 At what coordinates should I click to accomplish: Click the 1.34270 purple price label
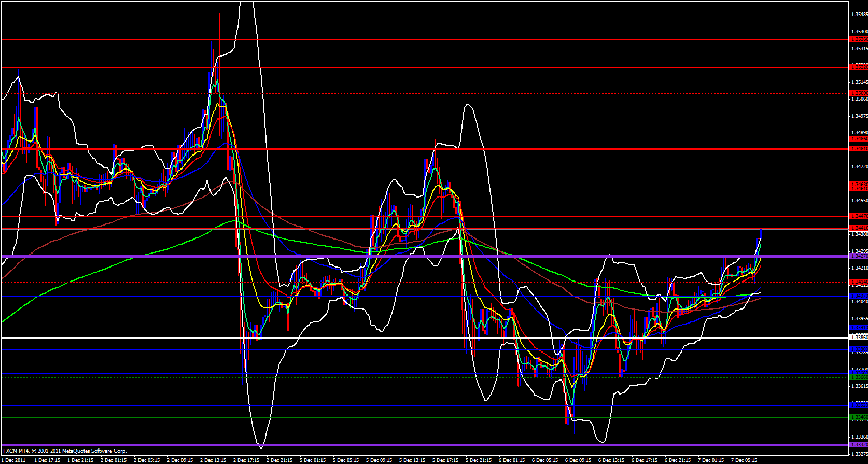858,256
